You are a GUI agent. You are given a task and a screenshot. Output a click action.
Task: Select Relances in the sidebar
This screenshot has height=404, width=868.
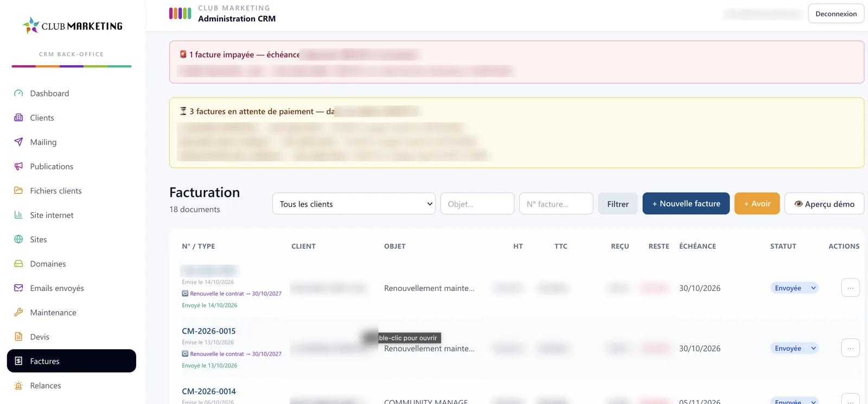(x=72, y=386)
